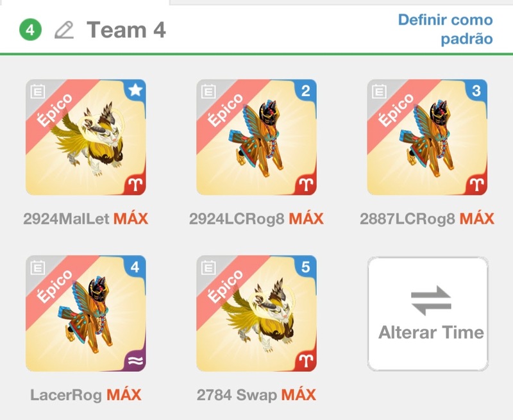Open notes icon on 2784 Swap card

(x=208, y=267)
